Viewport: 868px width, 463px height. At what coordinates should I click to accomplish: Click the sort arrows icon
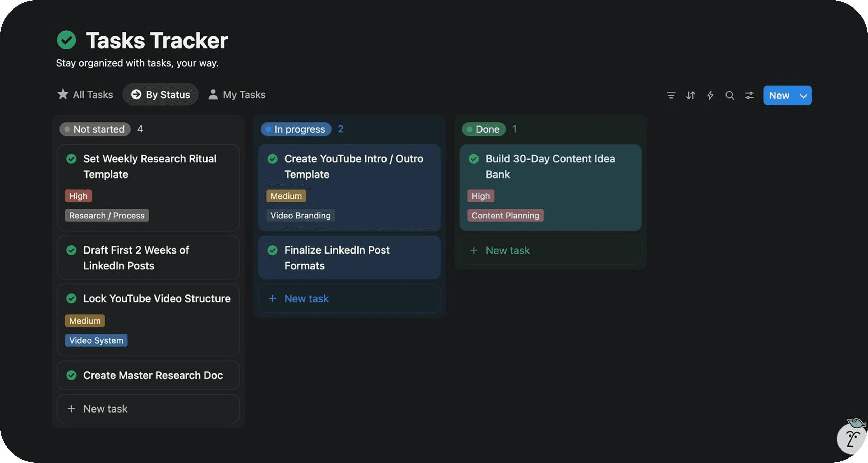(690, 95)
